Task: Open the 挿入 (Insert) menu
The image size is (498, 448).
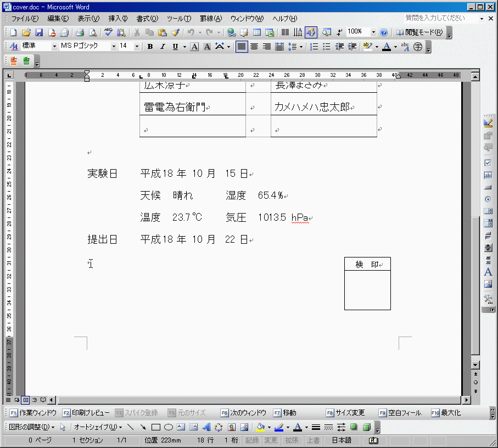Action: click(117, 19)
